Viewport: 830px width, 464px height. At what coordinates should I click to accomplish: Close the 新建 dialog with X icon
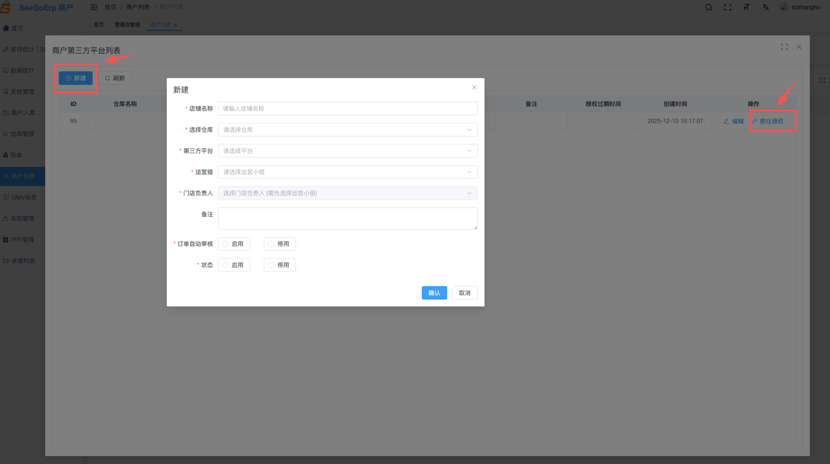474,88
